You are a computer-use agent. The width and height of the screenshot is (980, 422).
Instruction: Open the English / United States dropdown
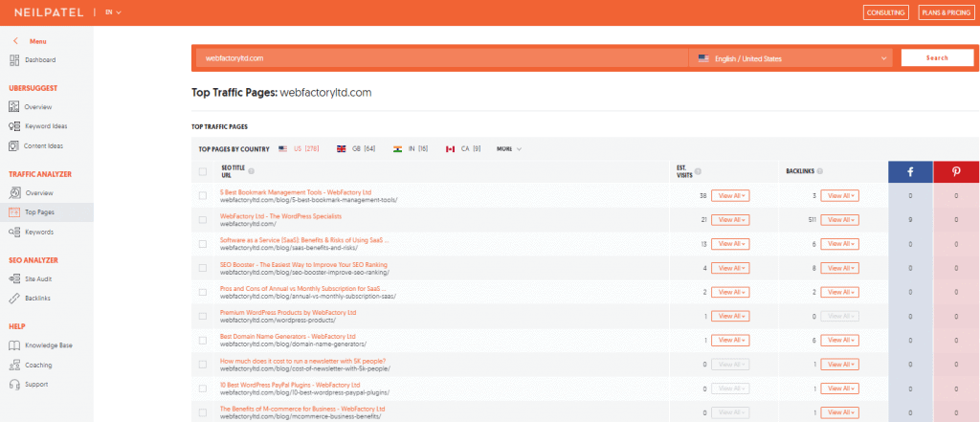792,58
